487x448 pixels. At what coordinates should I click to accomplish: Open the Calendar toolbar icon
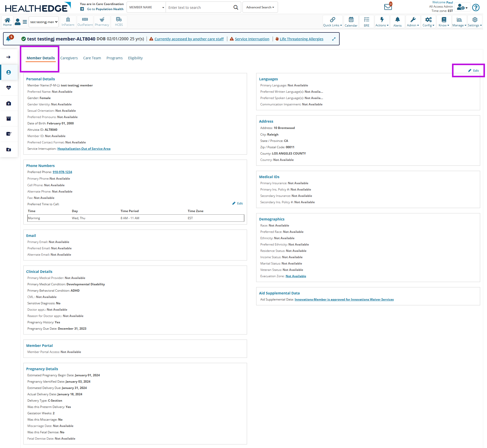tap(351, 22)
